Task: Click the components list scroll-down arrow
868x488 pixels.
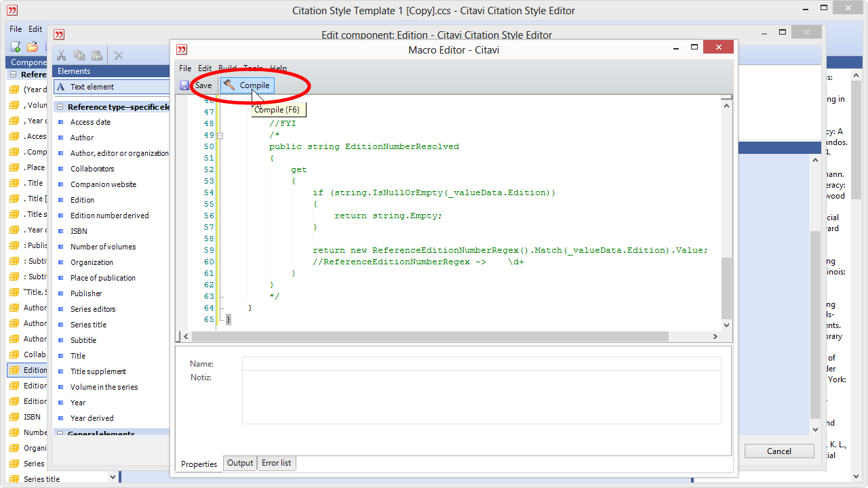Action: [113, 477]
